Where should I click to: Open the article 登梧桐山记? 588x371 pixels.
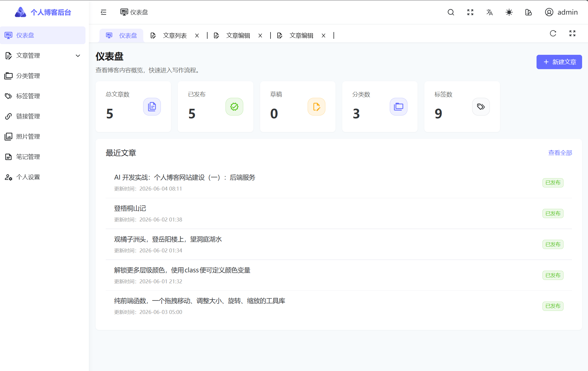point(130,208)
